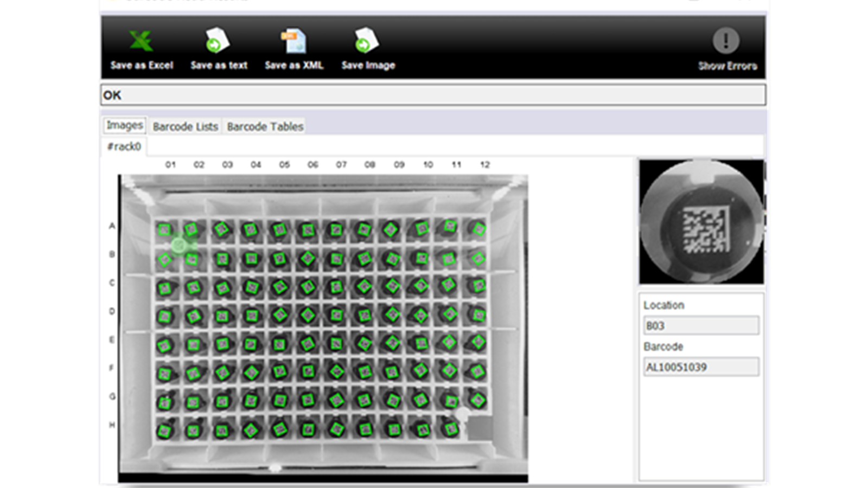Viewport: 868px width, 488px height.
Task: Select the Barcode field showing AL10051039
Action: click(701, 367)
